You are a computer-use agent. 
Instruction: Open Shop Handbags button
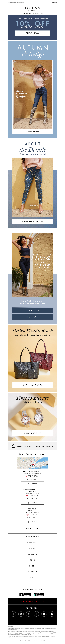(x=32, y=385)
